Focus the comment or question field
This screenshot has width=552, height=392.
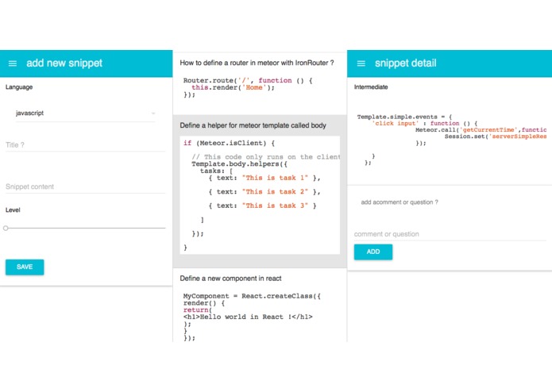(450, 234)
